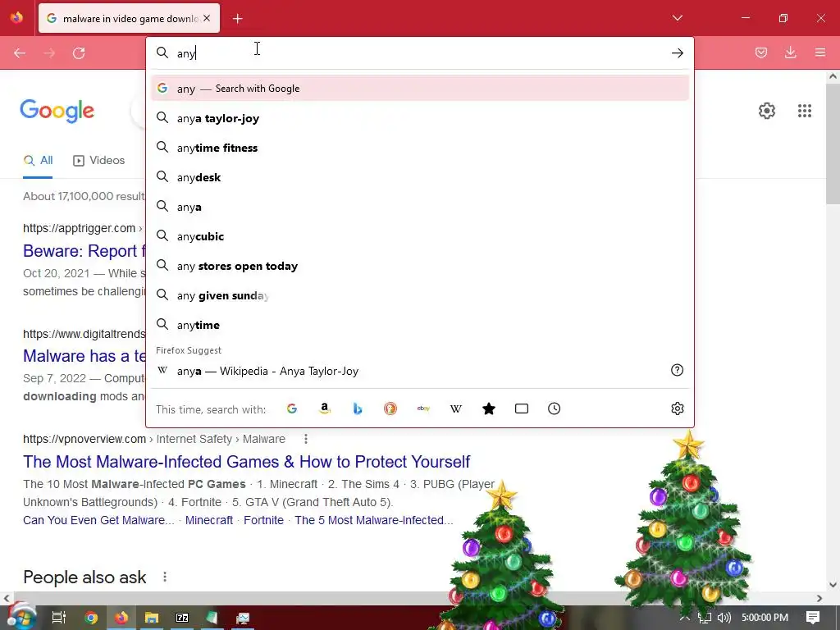Choose the 'anya taylor-joy' suggestion
The height and width of the screenshot is (630, 840).
[420, 118]
